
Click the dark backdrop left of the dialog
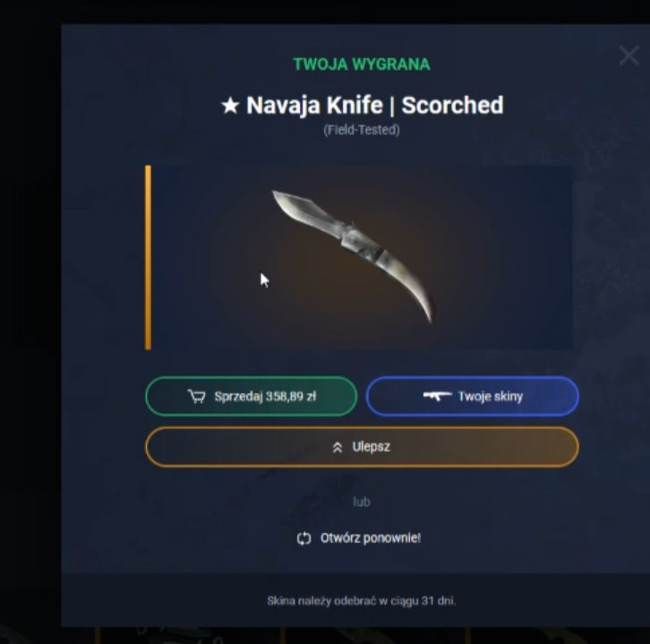30,290
